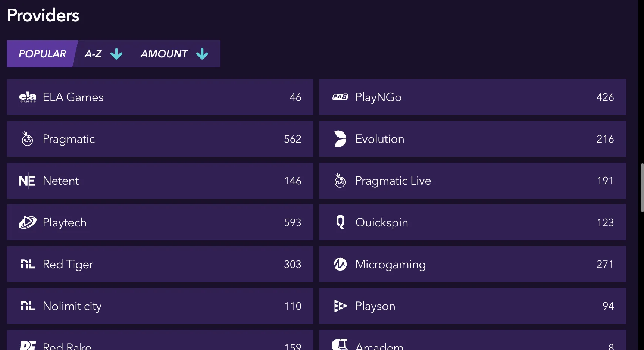Switch to the A-Z sorting tab
This screenshot has width=644, height=350.
tap(93, 54)
